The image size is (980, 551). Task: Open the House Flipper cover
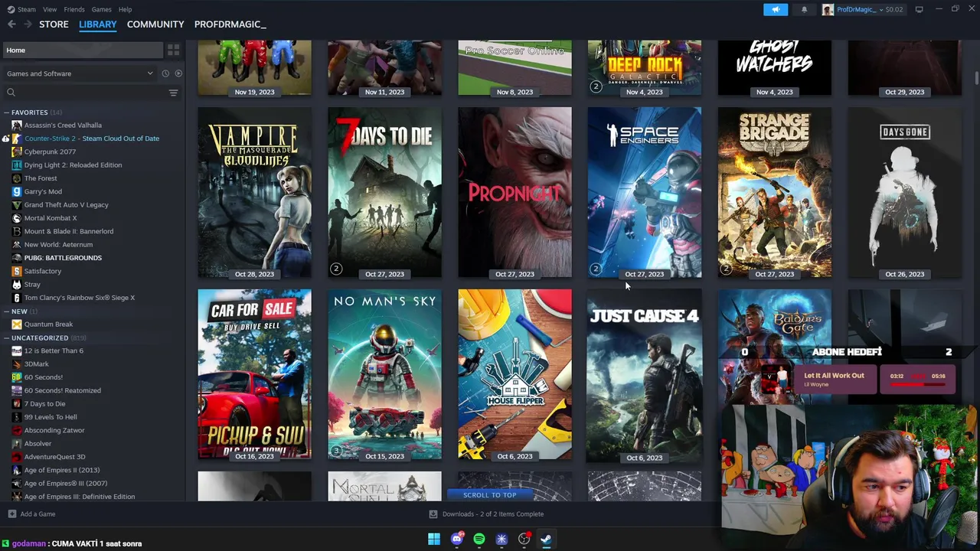pyautogui.click(x=514, y=374)
